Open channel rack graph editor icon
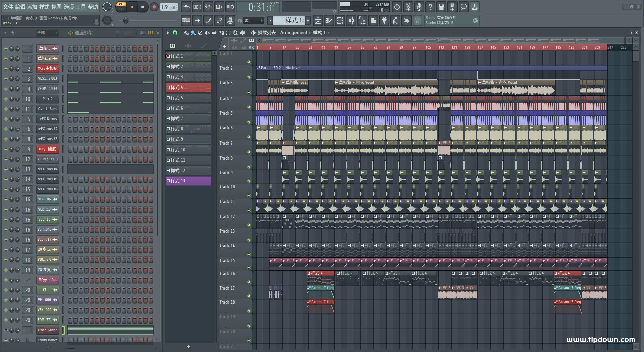This screenshot has width=644, height=352. tap(143, 33)
